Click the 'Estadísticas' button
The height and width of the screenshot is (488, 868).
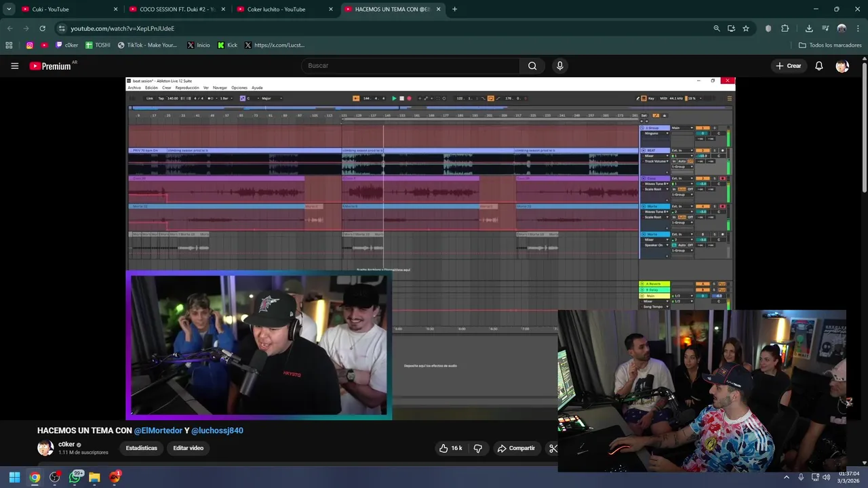click(141, 448)
